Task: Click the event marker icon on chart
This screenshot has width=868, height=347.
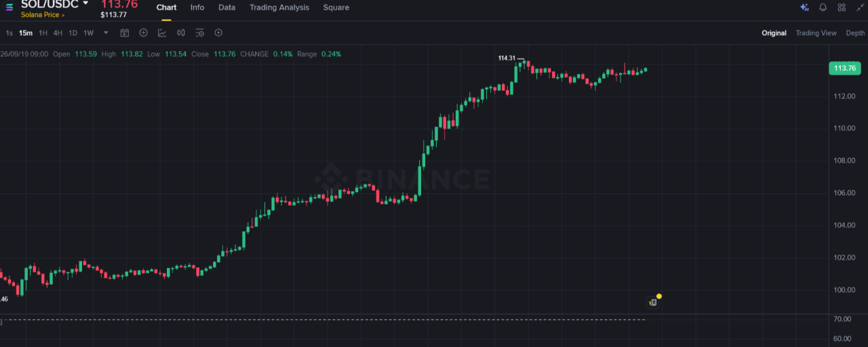Action: click(653, 302)
